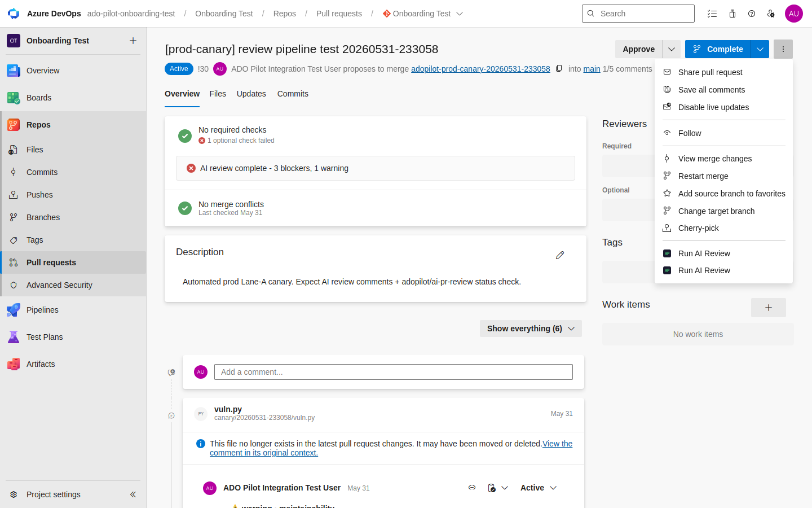Open Pull requests breadcrumb
This screenshot has height=508, width=812.
click(339, 14)
